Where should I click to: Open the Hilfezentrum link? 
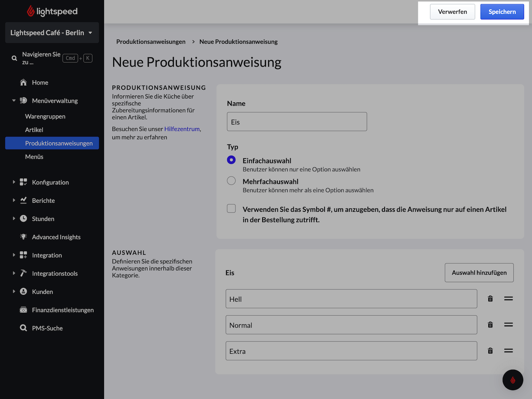182,129
